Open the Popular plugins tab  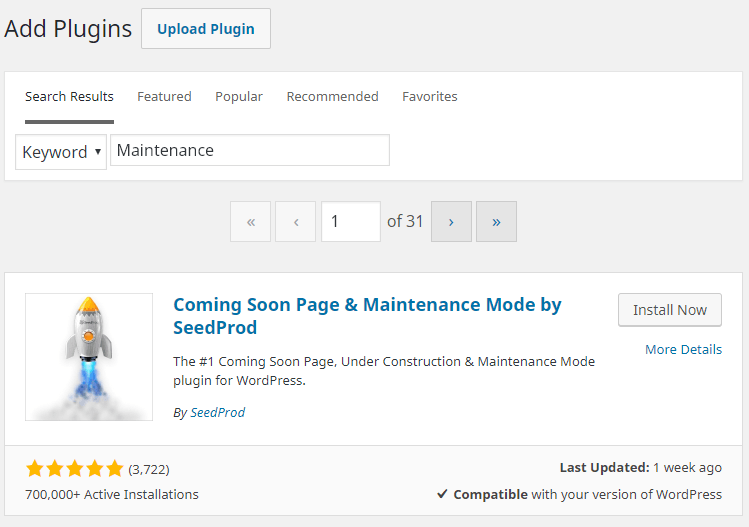[x=239, y=97]
